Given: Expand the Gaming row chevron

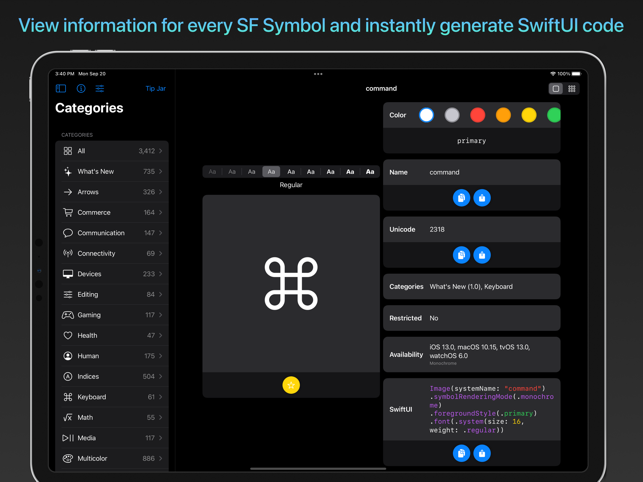Looking at the screenshot, I should pyautogui.click(x=161, y=315).
